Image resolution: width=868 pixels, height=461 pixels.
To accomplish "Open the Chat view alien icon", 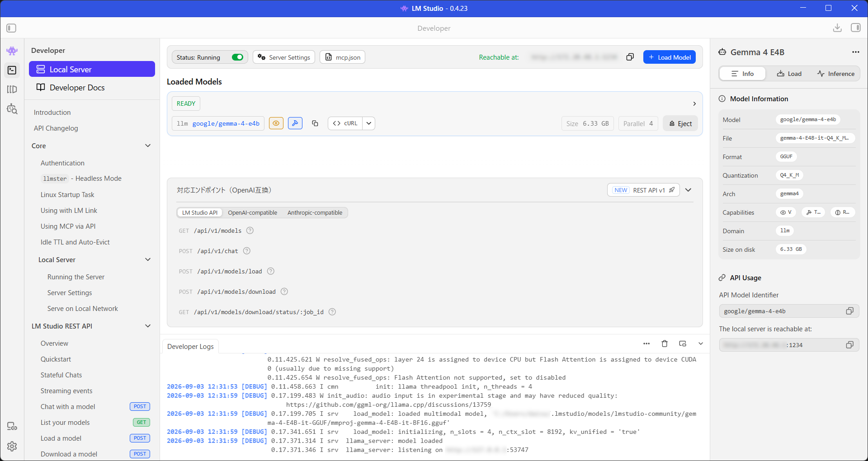I will (12, 51).
